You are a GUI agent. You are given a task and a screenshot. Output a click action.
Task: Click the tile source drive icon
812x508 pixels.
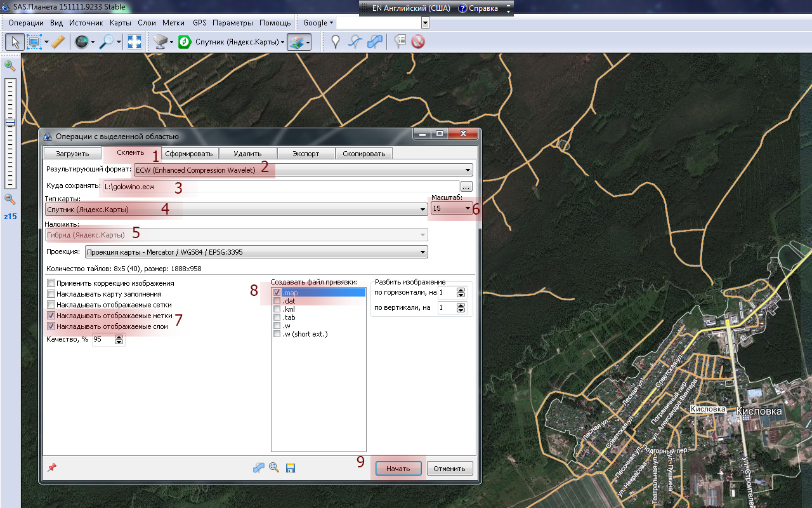click(x=160, y=42)
